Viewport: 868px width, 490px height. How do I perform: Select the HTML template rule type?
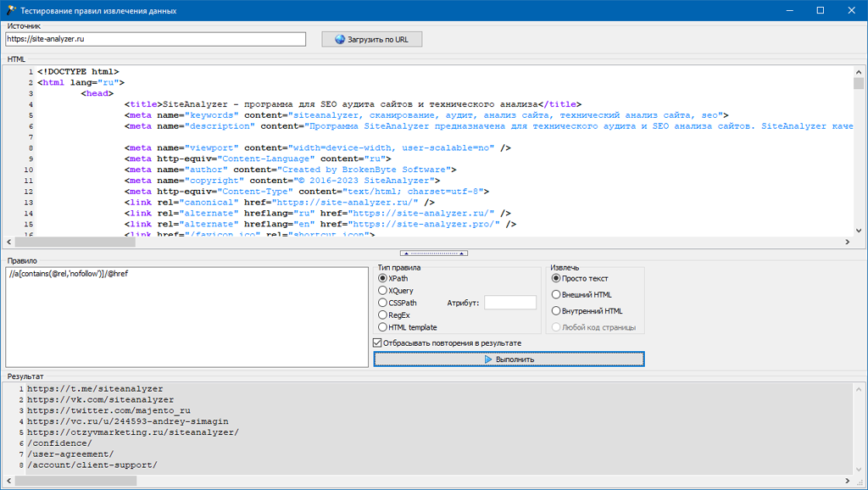tap(408, 327)
